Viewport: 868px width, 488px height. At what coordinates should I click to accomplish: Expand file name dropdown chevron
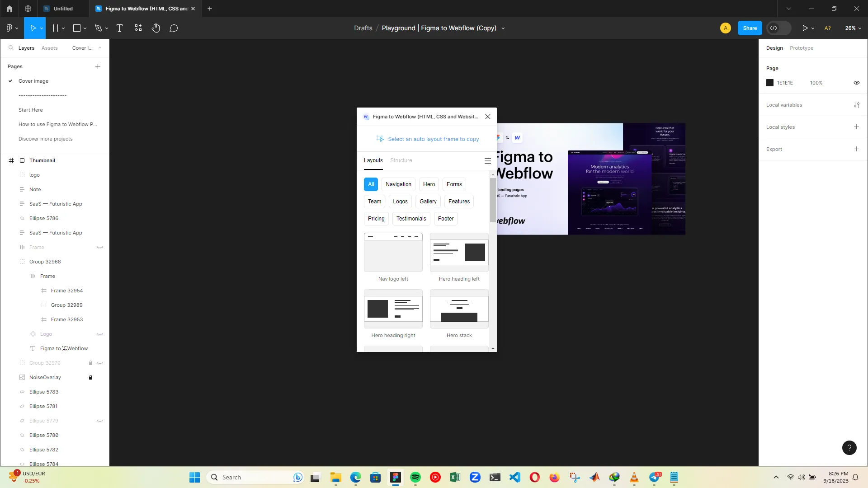(503, 28)
